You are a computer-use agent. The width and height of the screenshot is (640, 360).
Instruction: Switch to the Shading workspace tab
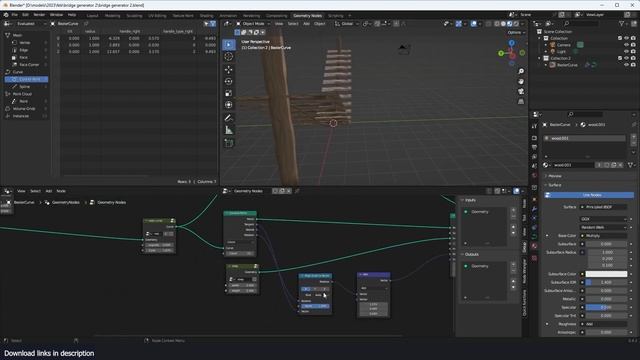click(207, 16)
